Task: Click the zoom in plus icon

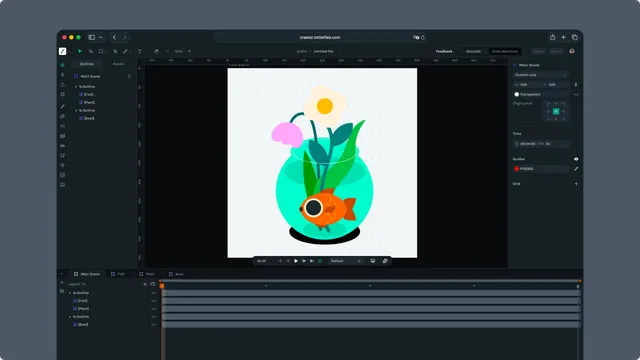Action: (x=189, y=51)
